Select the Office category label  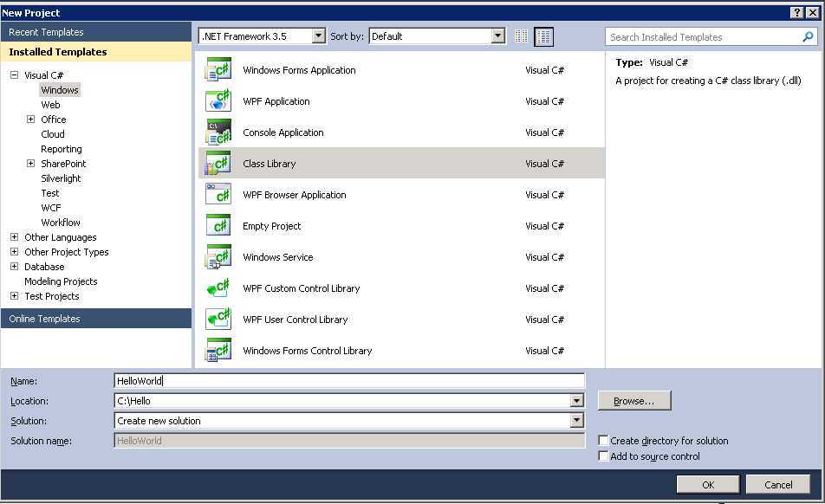click(54, 120)
